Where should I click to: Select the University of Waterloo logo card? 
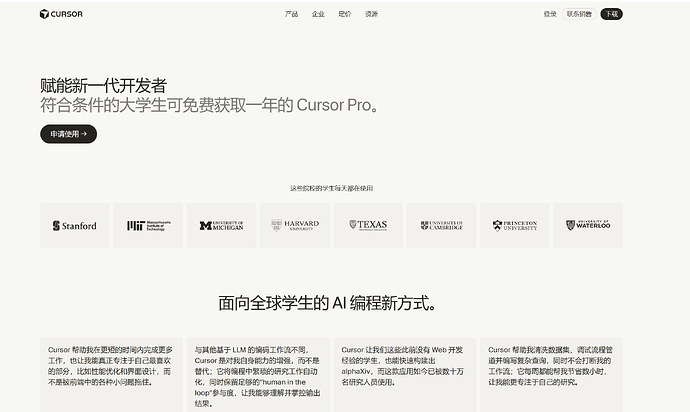(588, 225)
